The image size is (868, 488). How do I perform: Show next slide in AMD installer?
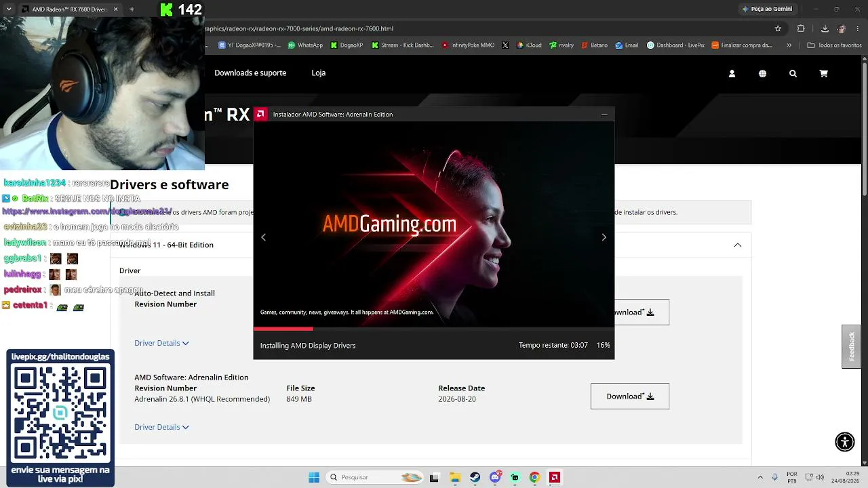(x=604, y=237)
